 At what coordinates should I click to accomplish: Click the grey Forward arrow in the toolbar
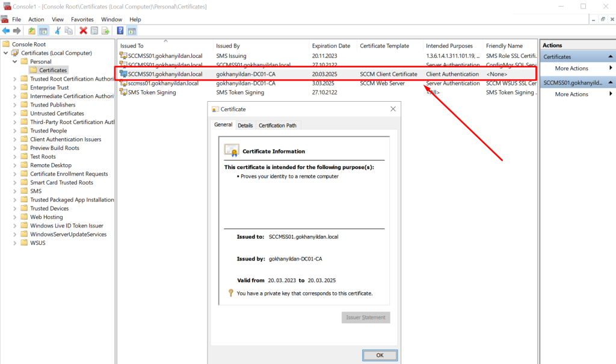coord(17,31)
